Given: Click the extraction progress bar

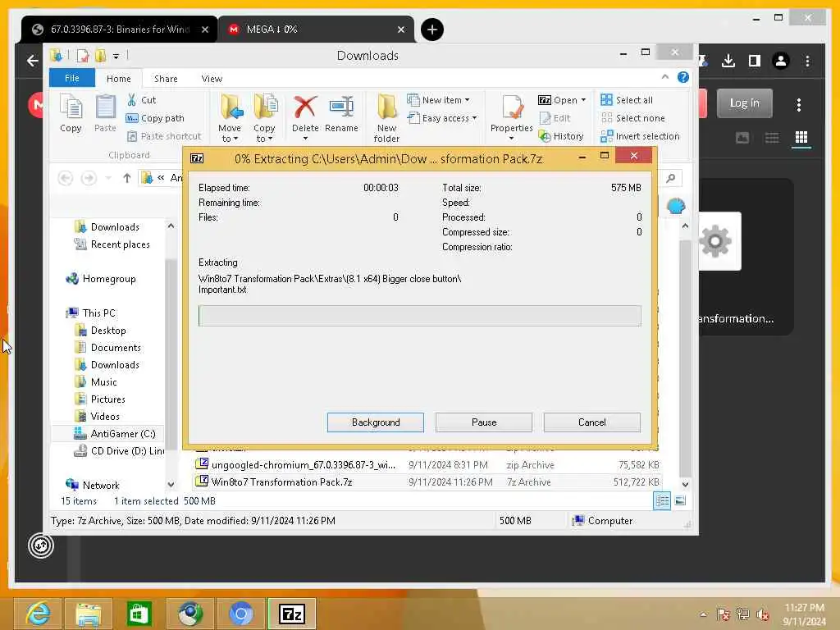Looking at the screenshot, I should [x=419, y=316].
